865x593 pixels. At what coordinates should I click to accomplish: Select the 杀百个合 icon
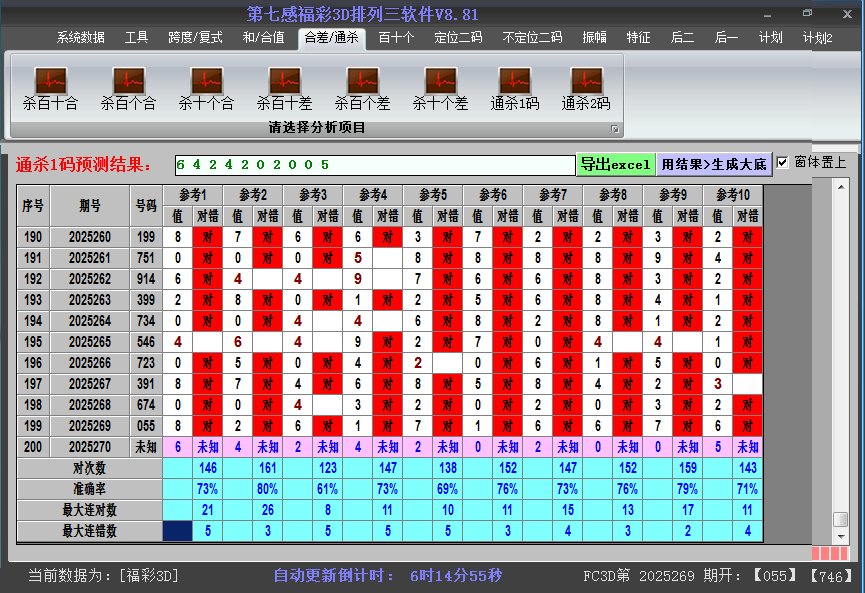click(128, 81)
